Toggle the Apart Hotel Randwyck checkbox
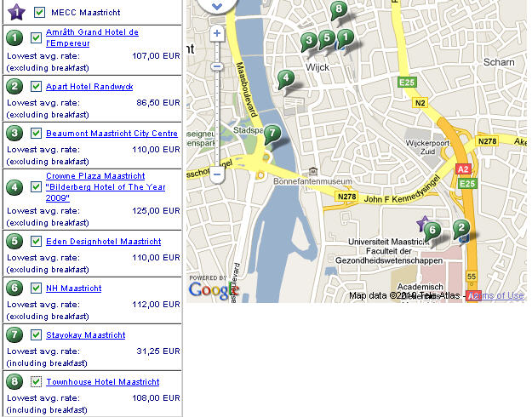This screenshot has height=417, width=532. click(36, 86)
